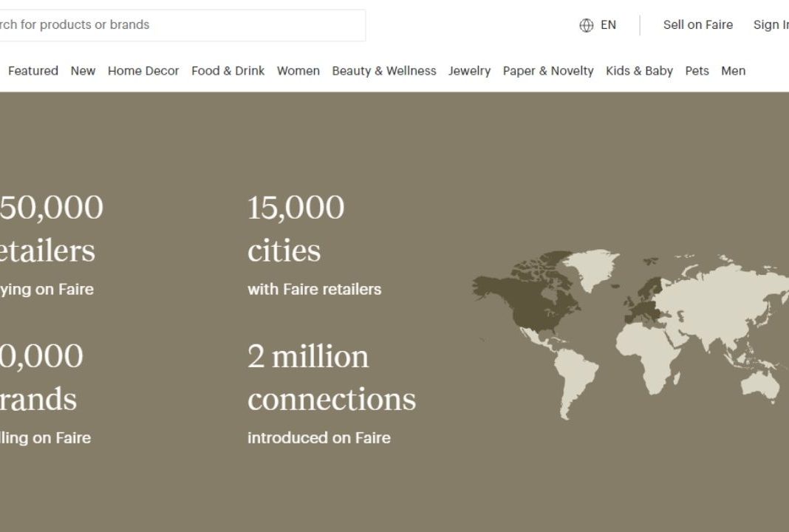Open Paper & Novelty category
Viewport: 789px width, 532px height.
click(x=548, y=71)
